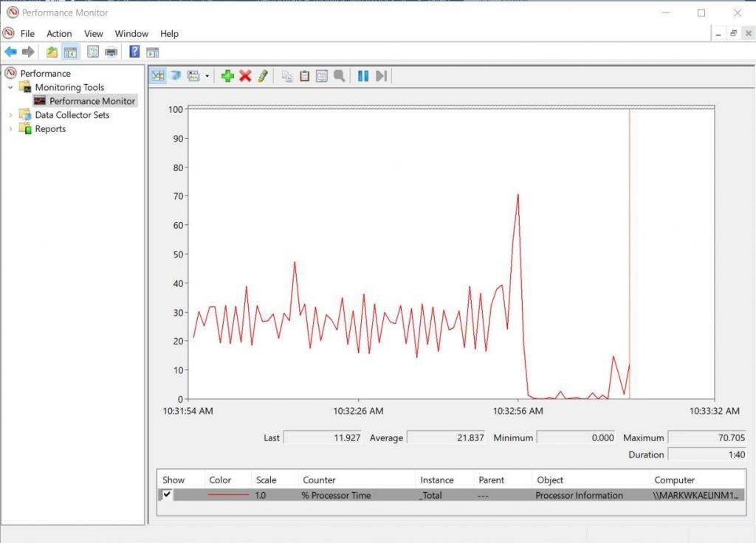Open Help using the question mark icon
Viewport: 756px width, 543px height.
tap(134, 52)
